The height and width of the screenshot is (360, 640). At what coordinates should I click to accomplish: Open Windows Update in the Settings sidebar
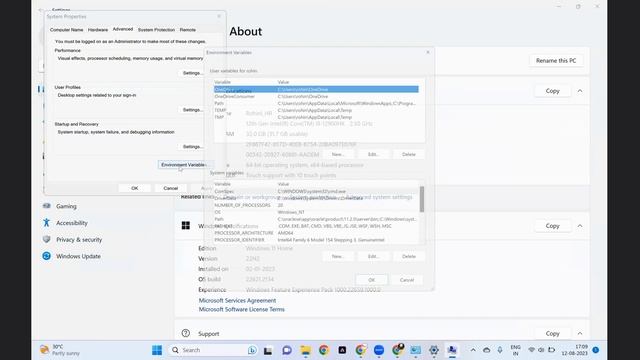pyautogui.click(x=78, y=256)
